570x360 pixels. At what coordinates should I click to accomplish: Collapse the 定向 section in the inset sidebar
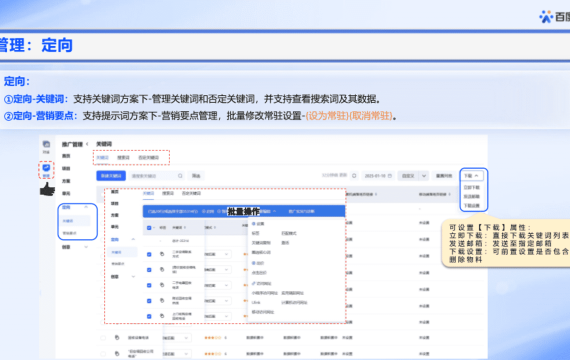point(133,239)
